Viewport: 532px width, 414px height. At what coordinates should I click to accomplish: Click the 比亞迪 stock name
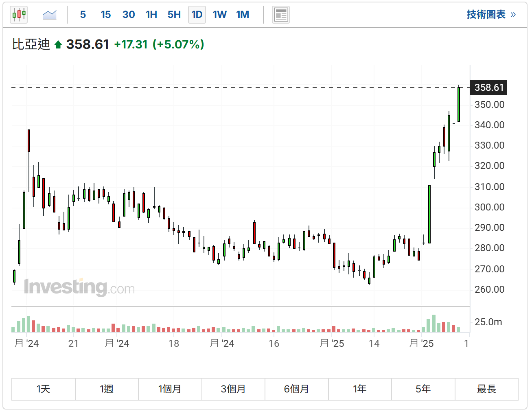[x=31, y=44]
